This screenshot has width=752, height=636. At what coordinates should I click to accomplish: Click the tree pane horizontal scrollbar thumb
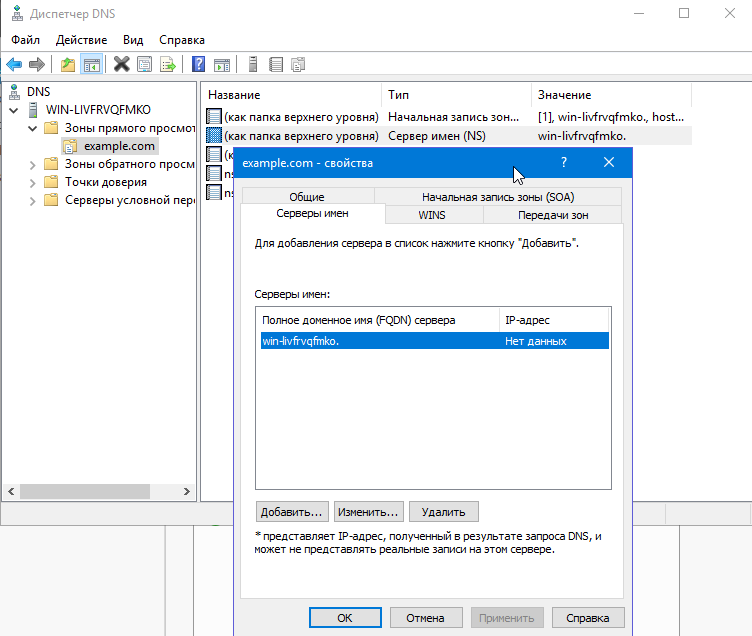coord(85,491)
